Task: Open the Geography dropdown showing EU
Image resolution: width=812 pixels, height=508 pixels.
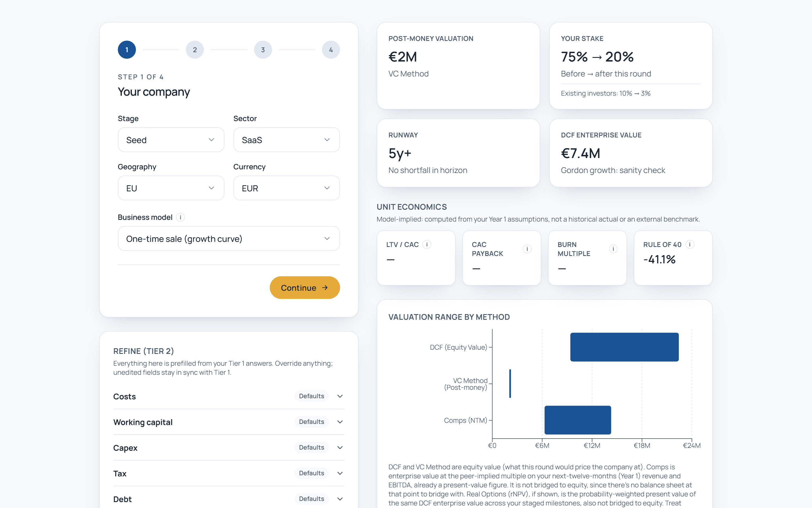Action: [171, 188]
